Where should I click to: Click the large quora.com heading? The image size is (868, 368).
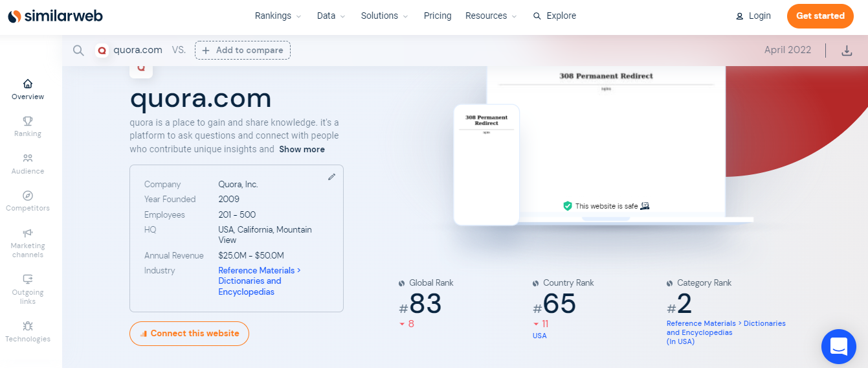201,98
